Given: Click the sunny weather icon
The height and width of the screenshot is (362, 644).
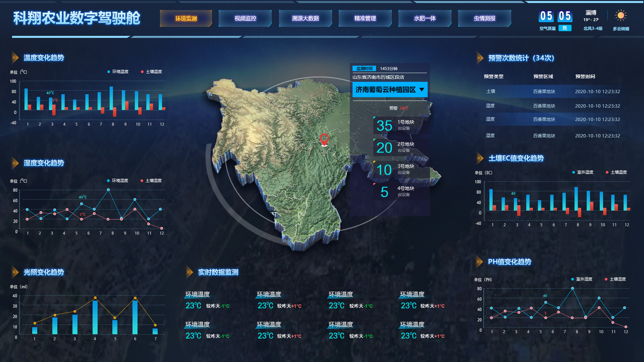Looking at the screenshot, I should point(621,16).
